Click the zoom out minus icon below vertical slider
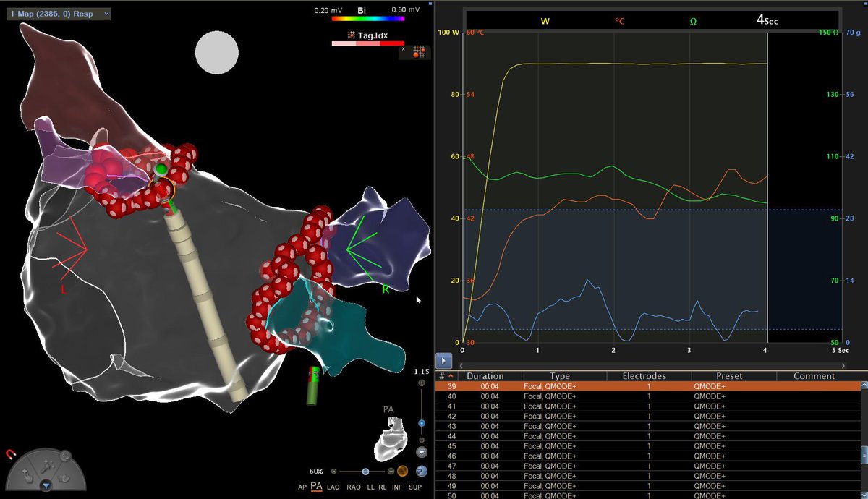 422,441
